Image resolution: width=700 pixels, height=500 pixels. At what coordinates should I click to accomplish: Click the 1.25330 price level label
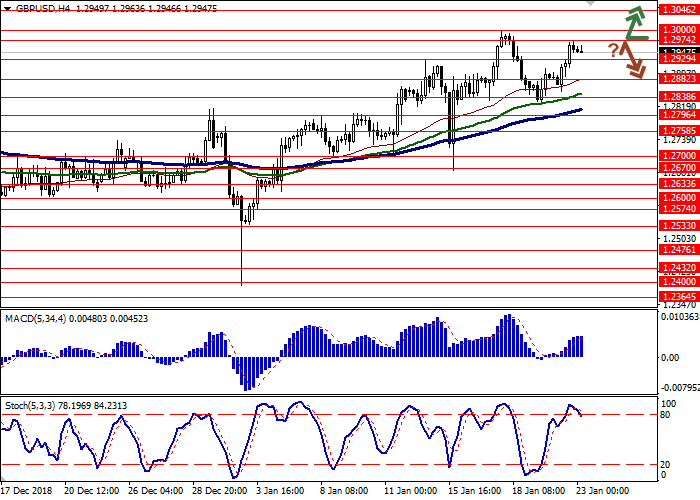[x=677, y=226]
